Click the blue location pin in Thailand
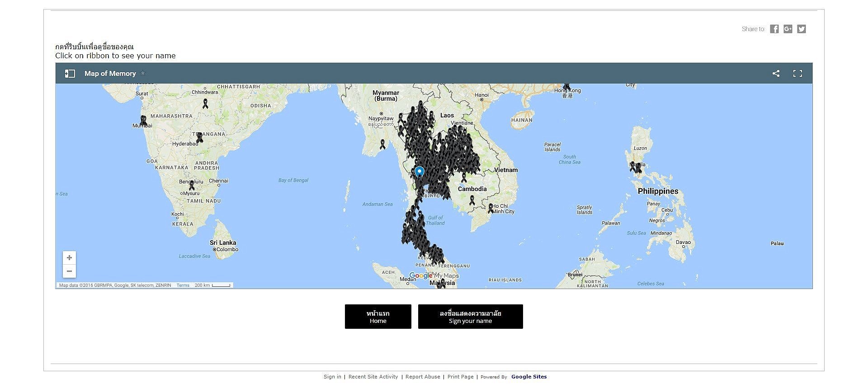The width and height of the screenshot is (868, 392). 420,172
